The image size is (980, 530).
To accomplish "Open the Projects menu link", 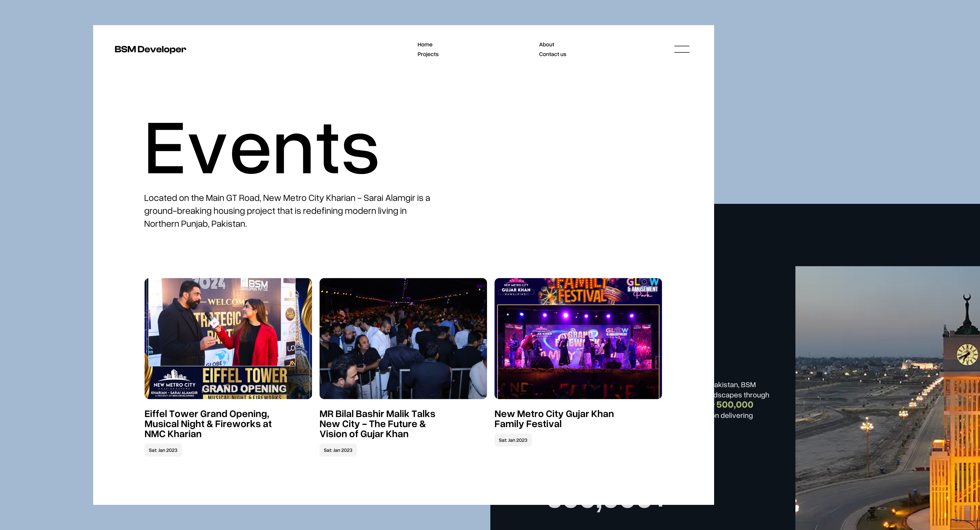I will coord(428,54).
